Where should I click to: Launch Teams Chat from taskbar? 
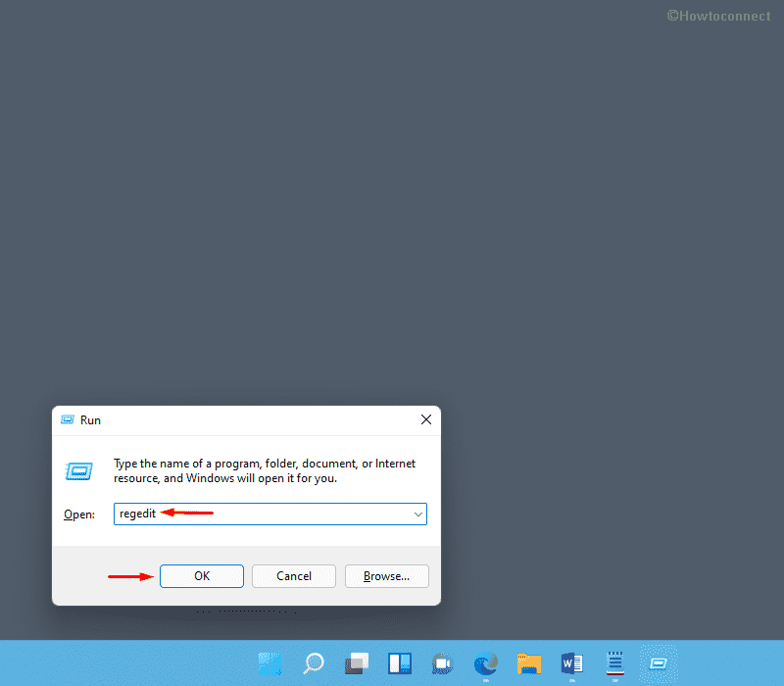pos(443,663)
